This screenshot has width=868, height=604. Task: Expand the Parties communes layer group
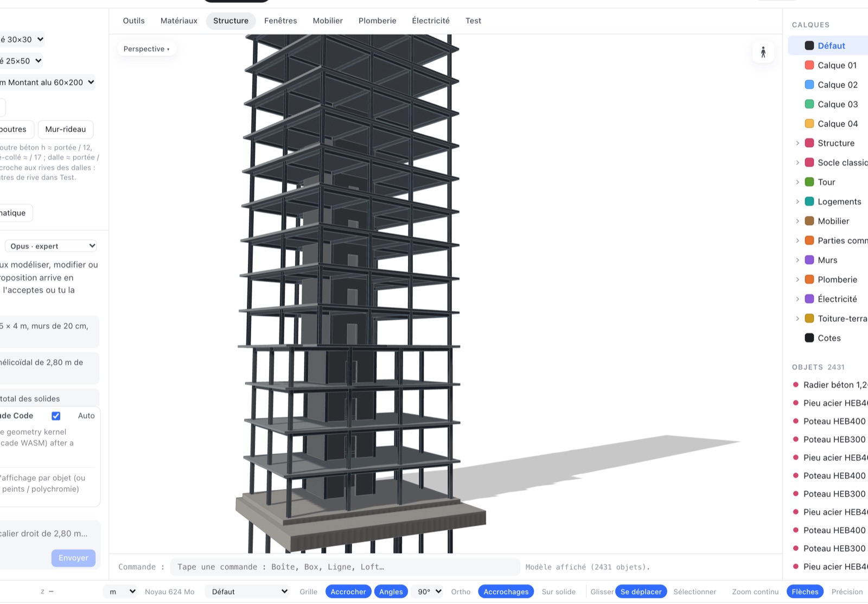click(797, 240)
